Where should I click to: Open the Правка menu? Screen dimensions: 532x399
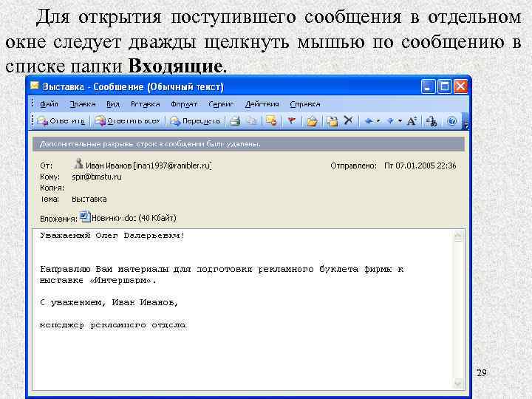[83, 104]
